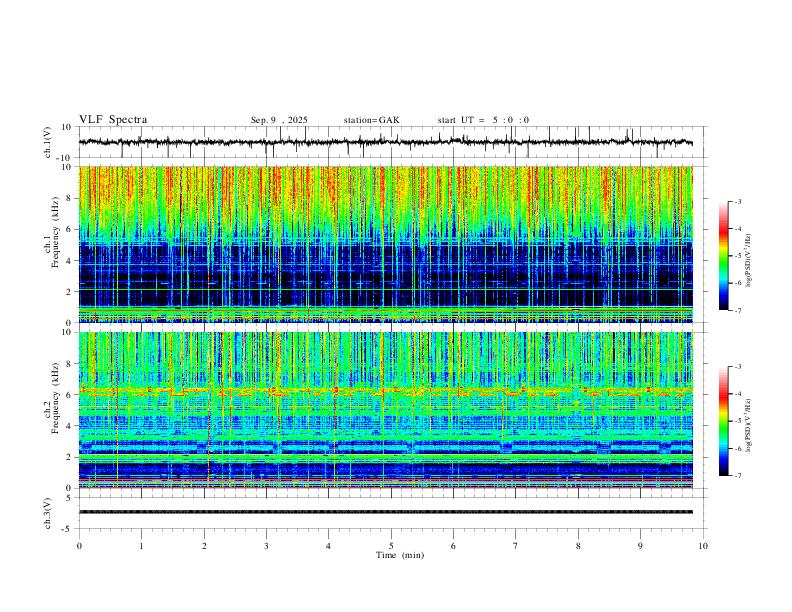Click the ch.3(V) axis label

pyautogui.click(x=48, y=513)
